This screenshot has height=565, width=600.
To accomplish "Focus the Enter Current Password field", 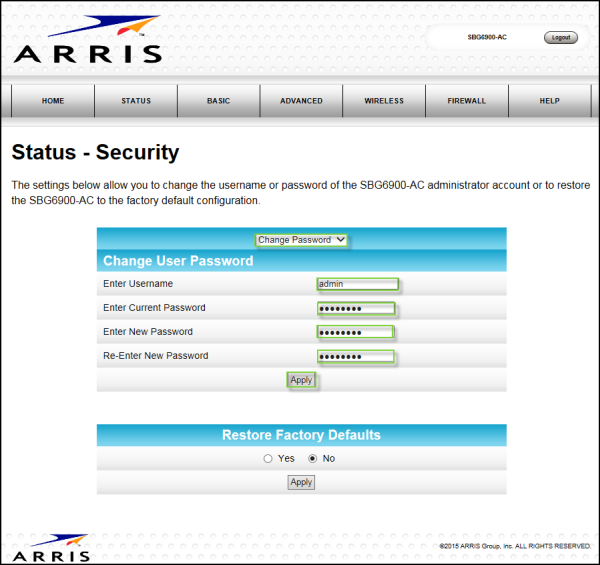I will 356,308.
